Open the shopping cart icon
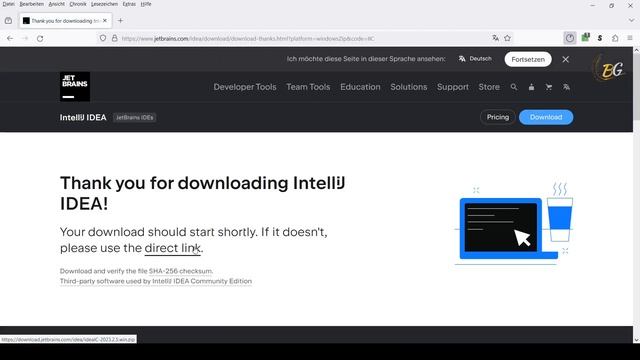640x360 pixels. 549,87
